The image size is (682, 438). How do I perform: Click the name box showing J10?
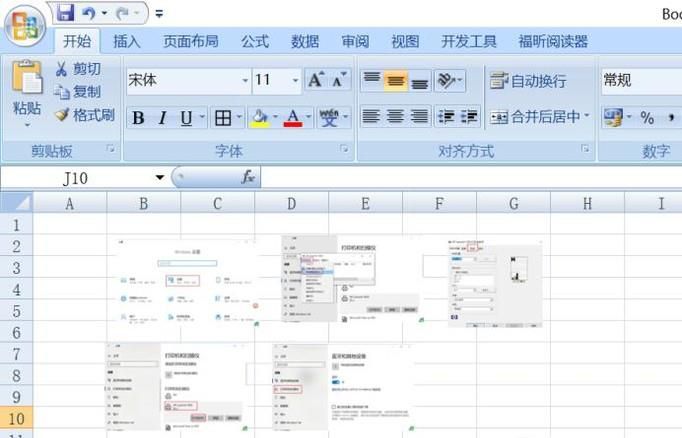pos(76,178)
